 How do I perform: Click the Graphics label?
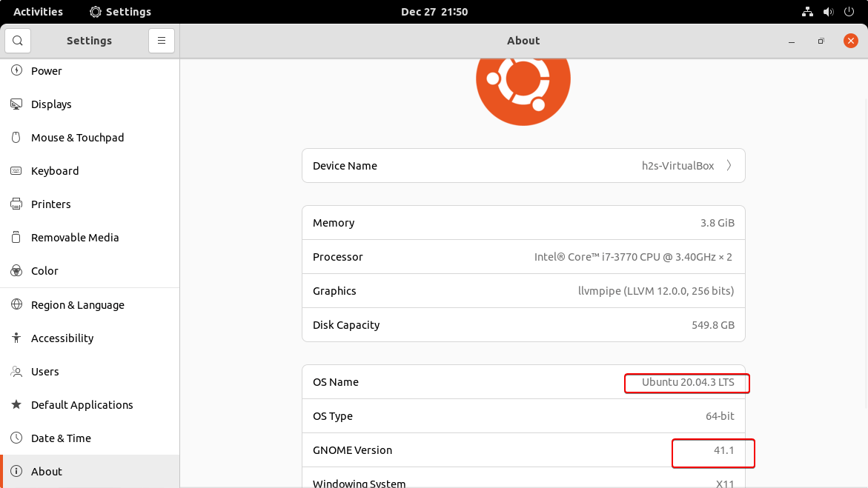click(x=334, y=291)
